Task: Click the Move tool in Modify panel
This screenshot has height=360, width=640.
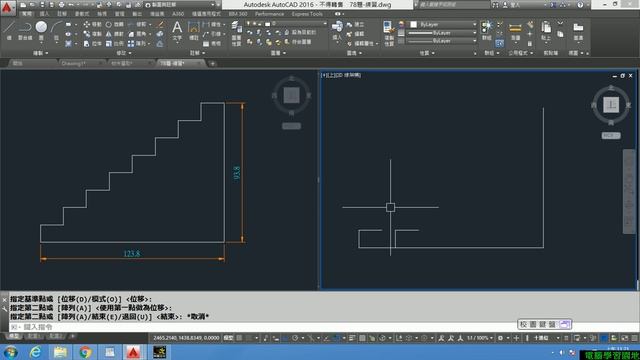Action: pyautogui.click(x=93, y=25)
